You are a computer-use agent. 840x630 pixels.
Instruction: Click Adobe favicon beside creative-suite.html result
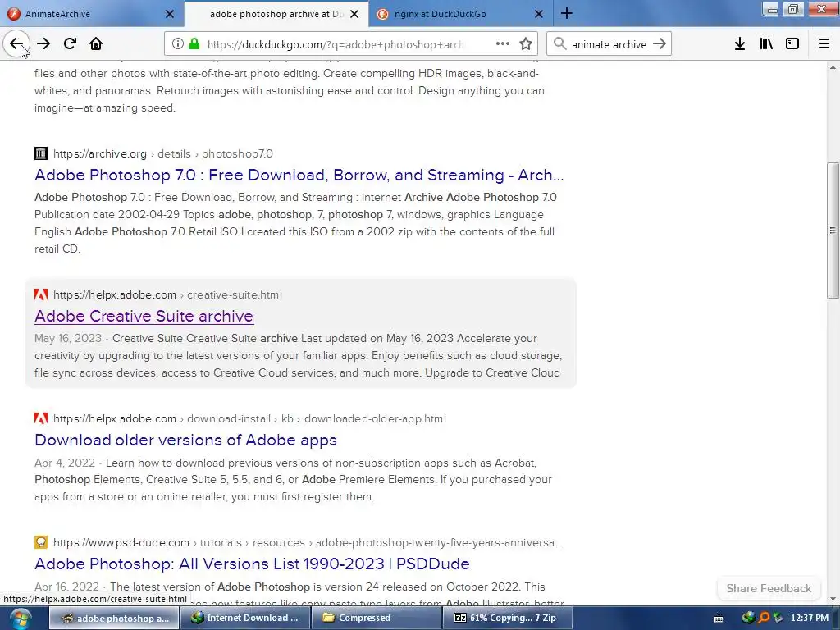click(41, 294)
